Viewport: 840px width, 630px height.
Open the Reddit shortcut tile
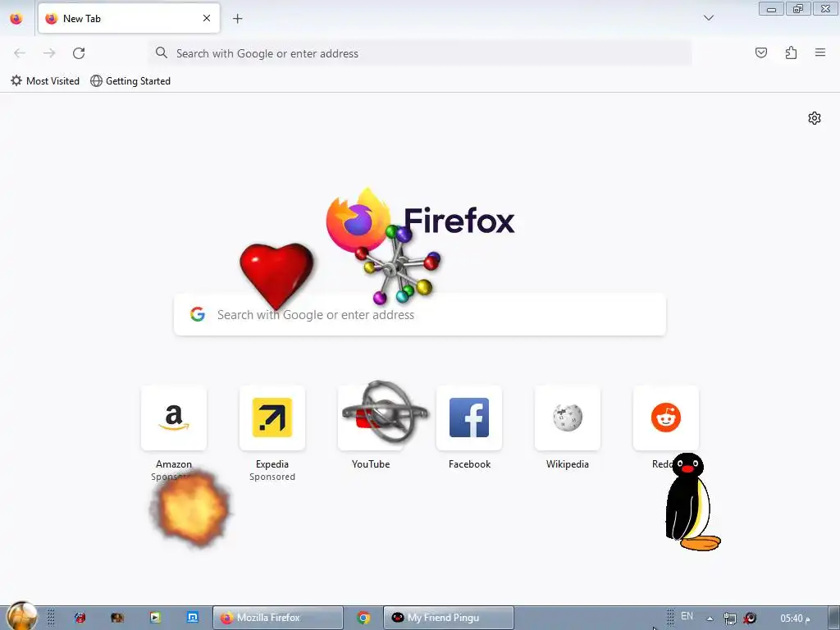pyautogui.click(x=666, y=418)
